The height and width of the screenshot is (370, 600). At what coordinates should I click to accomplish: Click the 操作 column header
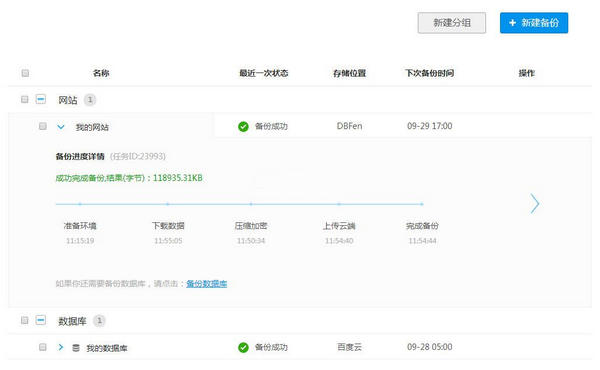(527, 73)
